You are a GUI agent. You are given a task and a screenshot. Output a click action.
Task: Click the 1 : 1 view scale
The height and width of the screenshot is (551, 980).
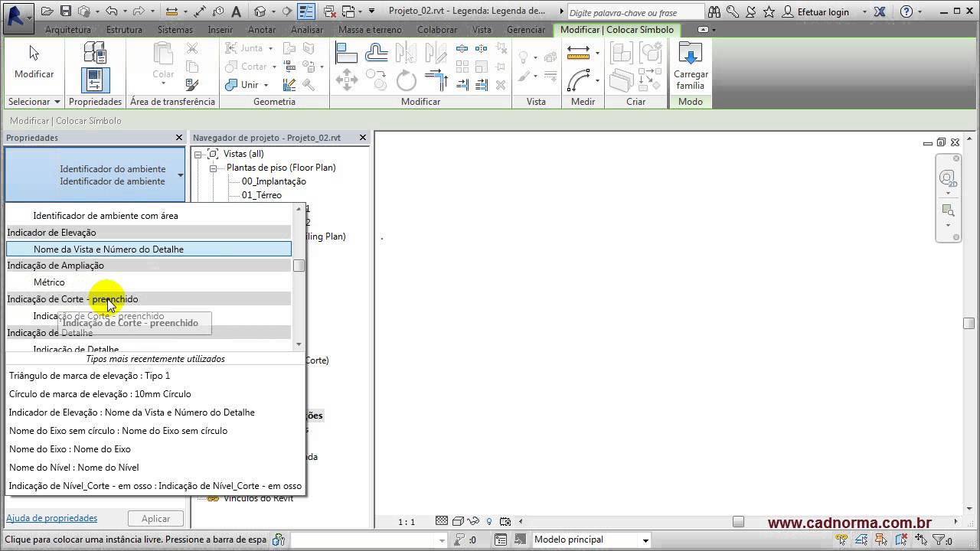point(407,522)
